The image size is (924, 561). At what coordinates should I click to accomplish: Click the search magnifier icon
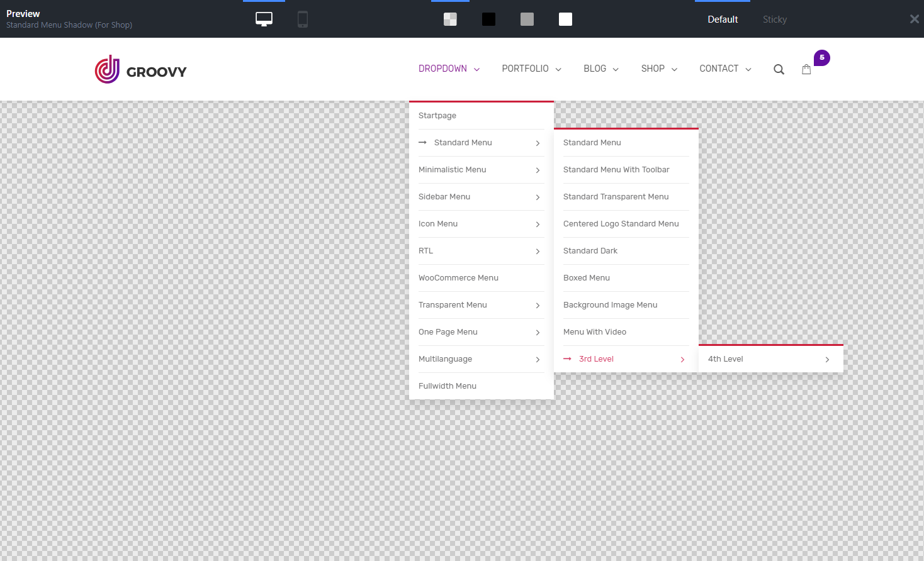tap(779, 70)
